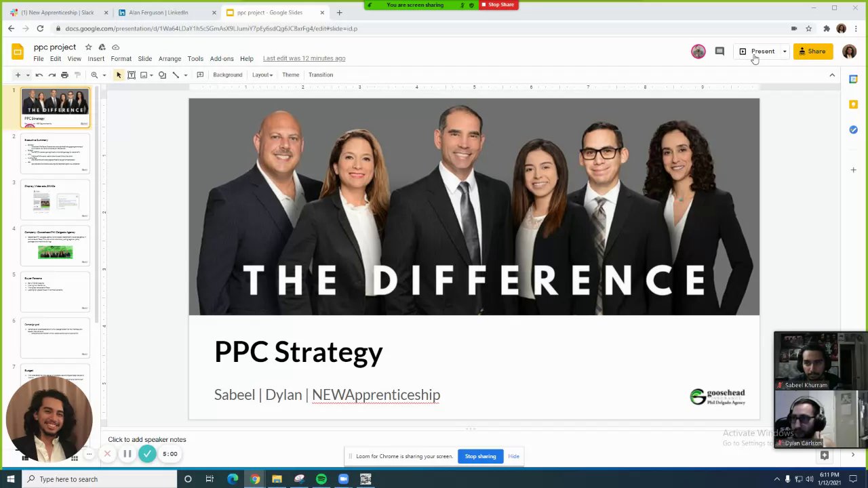This screenshot has height=488, width=868.
Task: Open the Theme panel
Action: tap(290, 75)
